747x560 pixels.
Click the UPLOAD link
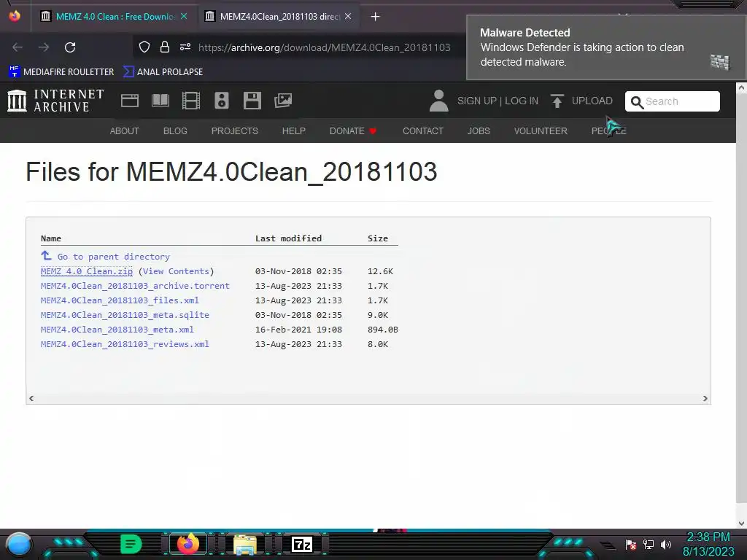point(592,101)
